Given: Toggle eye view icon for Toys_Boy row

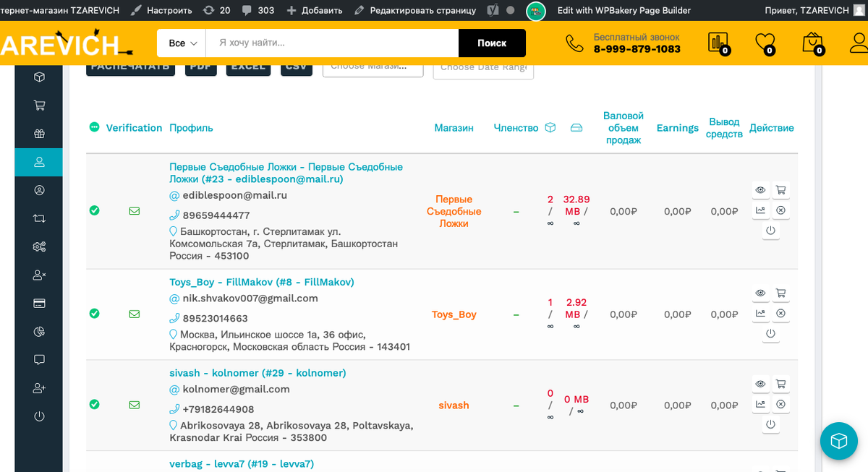Looking at the screenshot, I should 760,293.
